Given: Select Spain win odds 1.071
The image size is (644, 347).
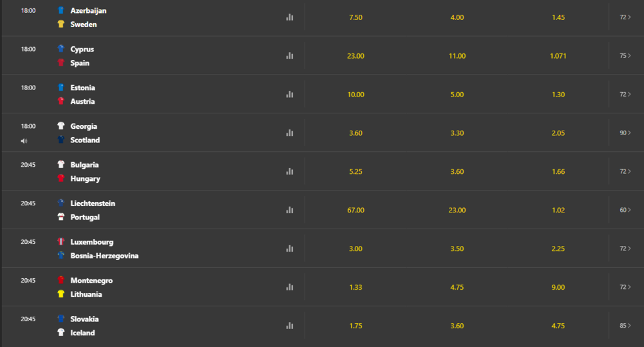Looking at the screenshot, I should (x=558, y=56).
